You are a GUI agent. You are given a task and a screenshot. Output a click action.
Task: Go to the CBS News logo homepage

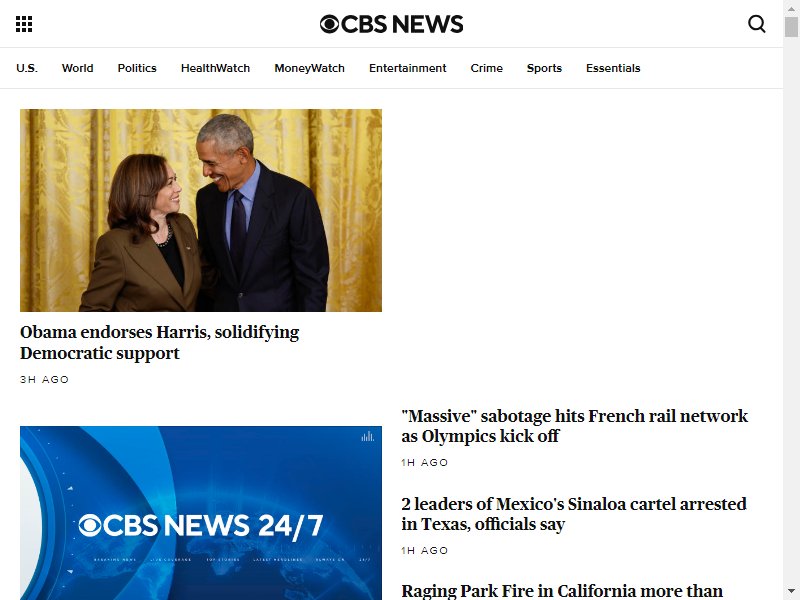tap(391, 24)
